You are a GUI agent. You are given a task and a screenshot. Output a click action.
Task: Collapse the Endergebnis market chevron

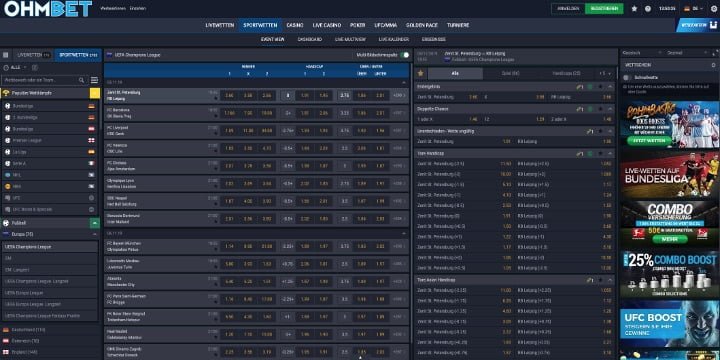tap(610, 86)
